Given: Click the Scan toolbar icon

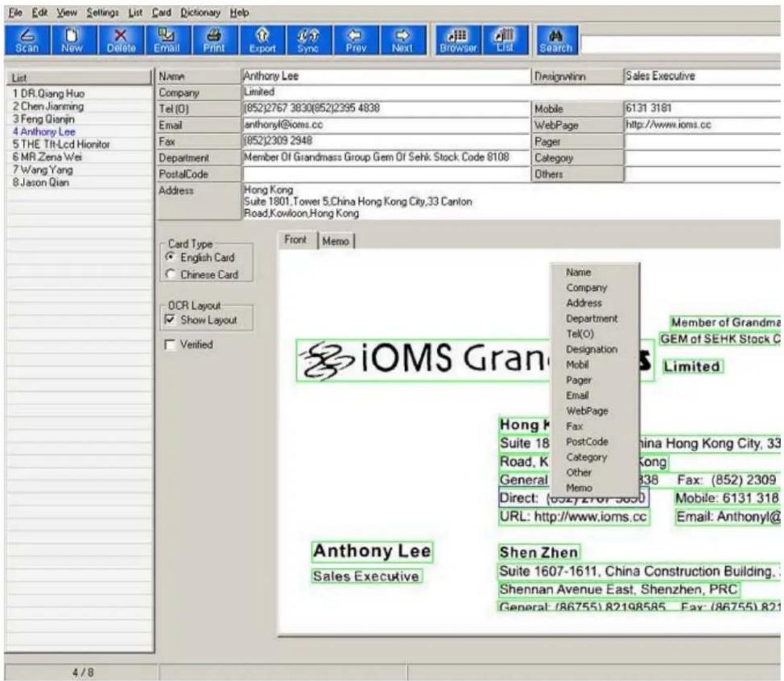Looking at the screenshot, I should tap(27, 41).
